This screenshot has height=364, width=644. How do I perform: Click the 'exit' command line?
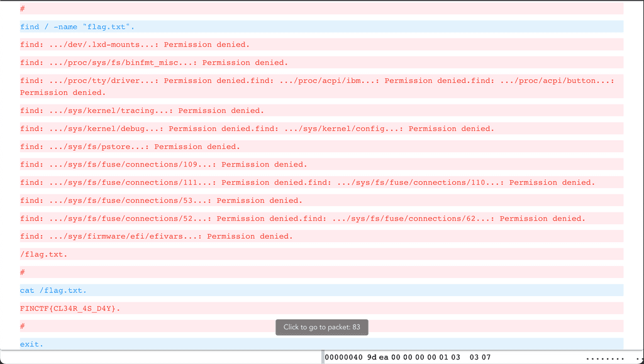coord(31,344)
